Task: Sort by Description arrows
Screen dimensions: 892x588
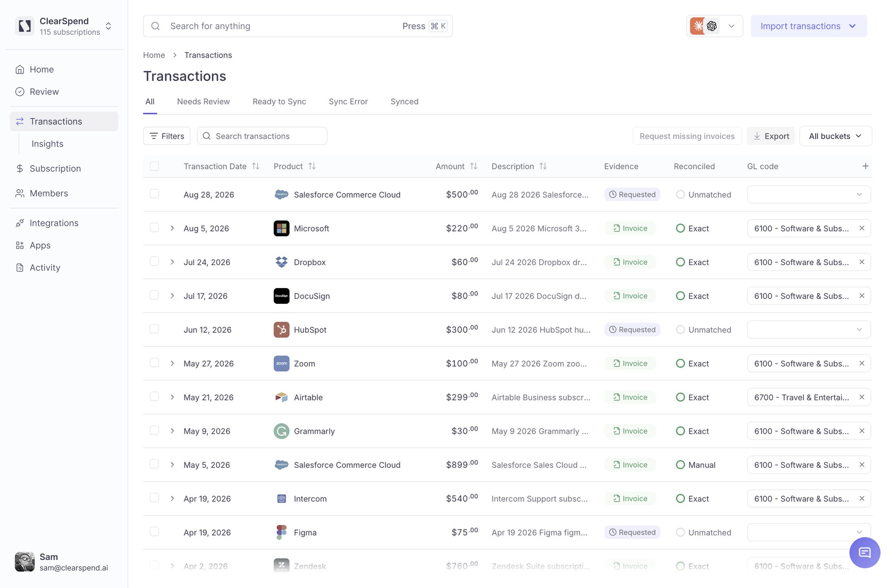Action: pos(543,166)
